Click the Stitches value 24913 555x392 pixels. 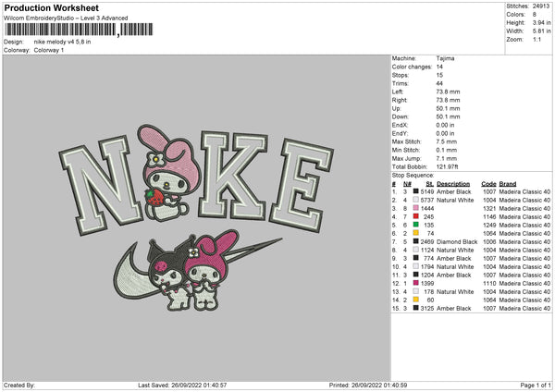541,6
